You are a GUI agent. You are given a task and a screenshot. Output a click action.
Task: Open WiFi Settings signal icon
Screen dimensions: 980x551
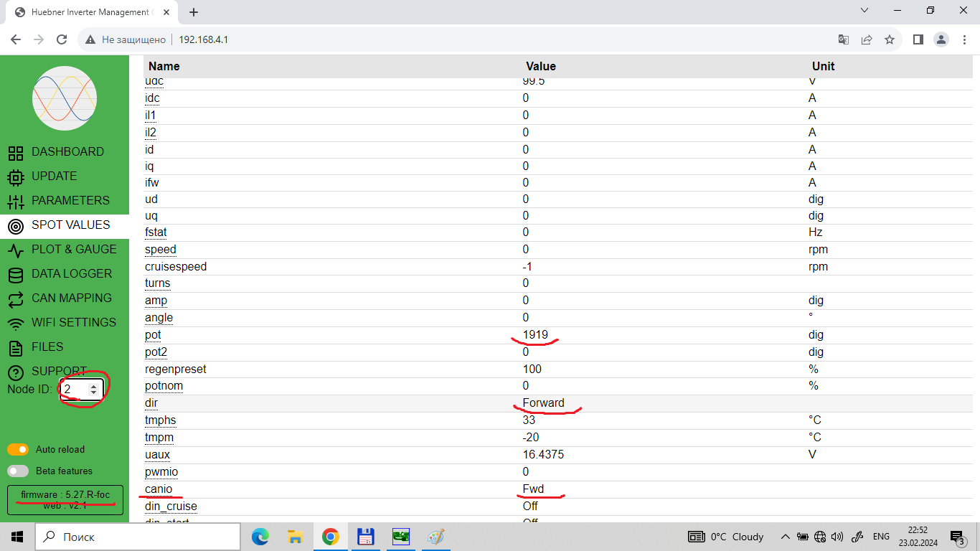(16, 323)
